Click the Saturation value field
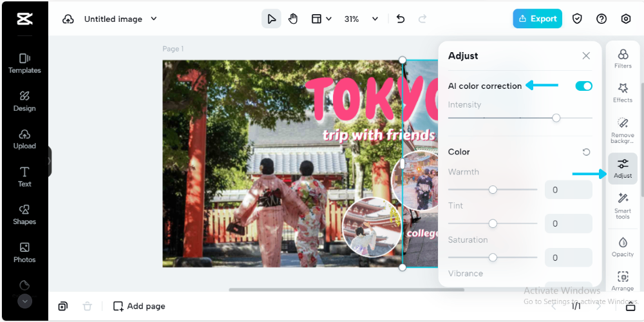 click(x=569, y=258)
